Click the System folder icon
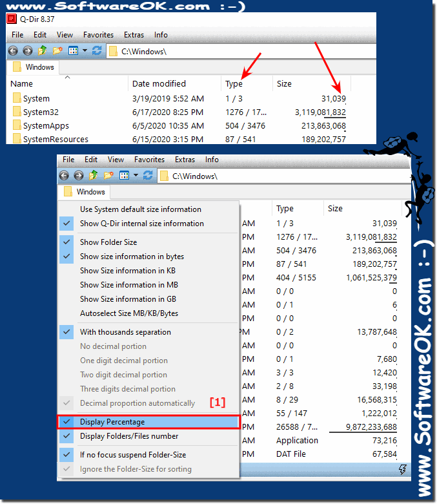The width and height of the screenshot is (437, 504). pos(17,98)
